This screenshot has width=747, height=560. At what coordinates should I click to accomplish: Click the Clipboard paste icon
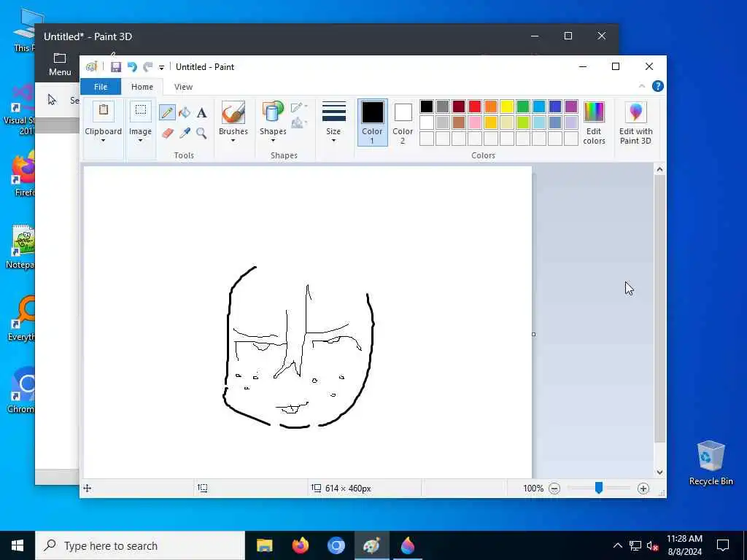pyautogui.click(x=103, y=111)
